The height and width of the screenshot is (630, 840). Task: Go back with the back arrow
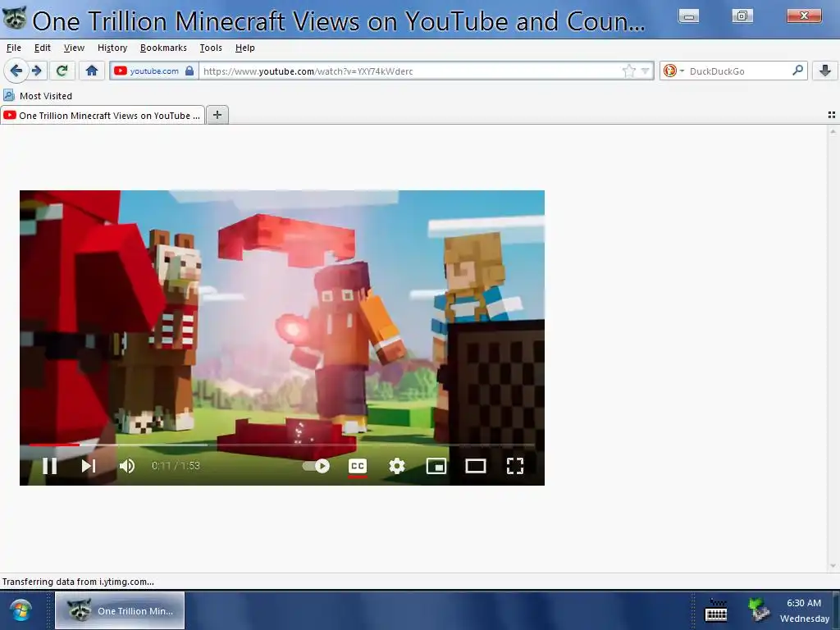tap(16, 71)
